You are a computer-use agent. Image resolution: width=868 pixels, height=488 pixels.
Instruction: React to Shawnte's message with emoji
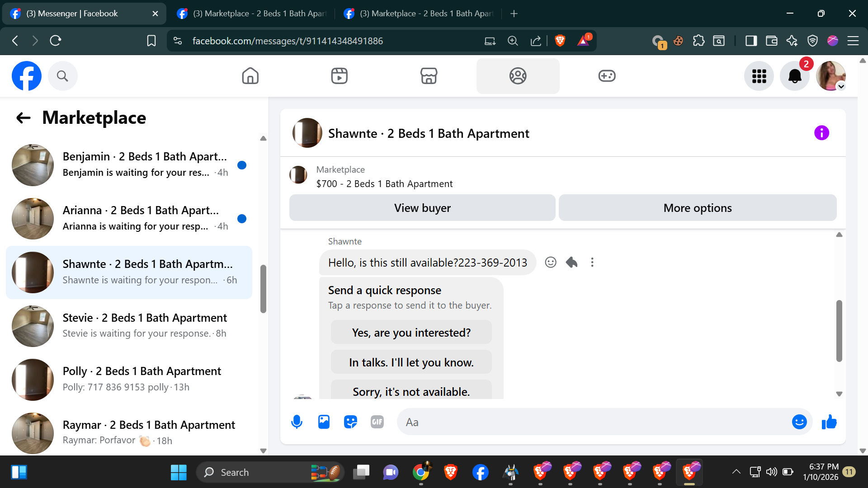click(x=550, y=263)
